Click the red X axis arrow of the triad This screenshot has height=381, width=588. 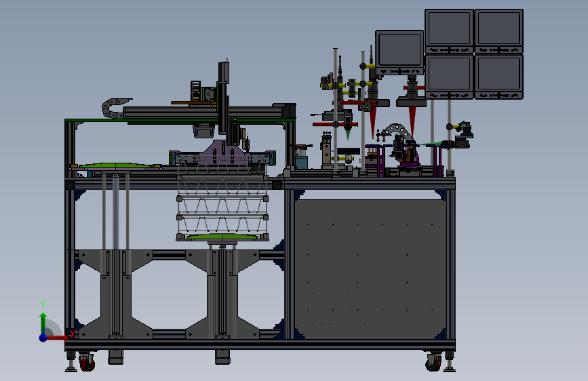(x=56, y=338)
